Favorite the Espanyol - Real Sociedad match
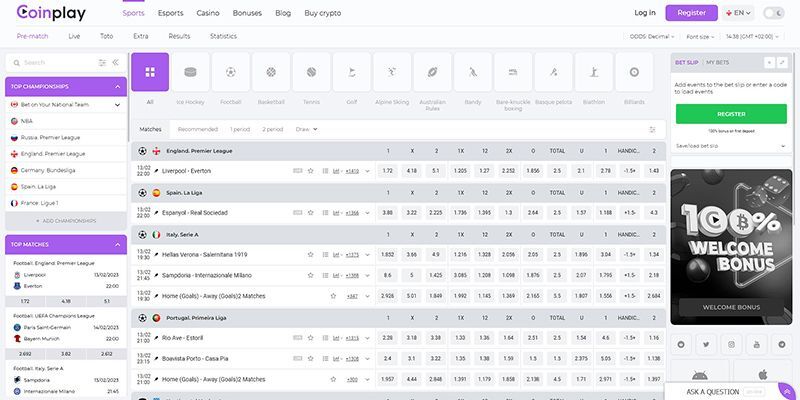800x400 pixels. (310, 213)
